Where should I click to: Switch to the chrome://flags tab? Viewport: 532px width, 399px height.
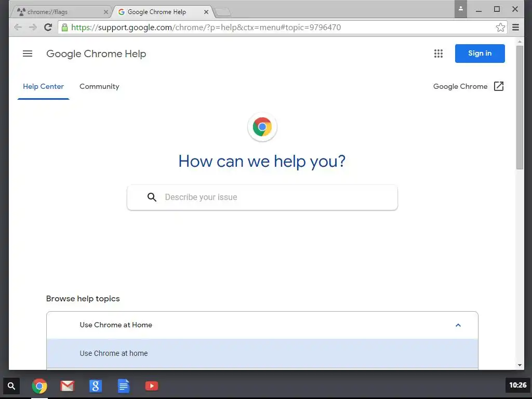pyautogui.click(x=61, y=12)
